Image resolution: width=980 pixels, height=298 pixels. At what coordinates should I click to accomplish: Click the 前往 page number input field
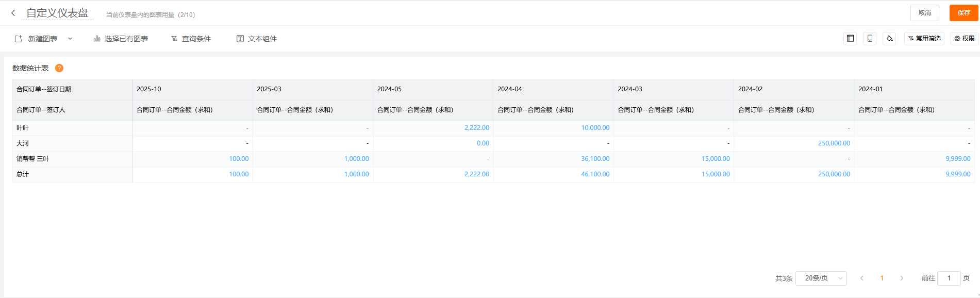949,278
